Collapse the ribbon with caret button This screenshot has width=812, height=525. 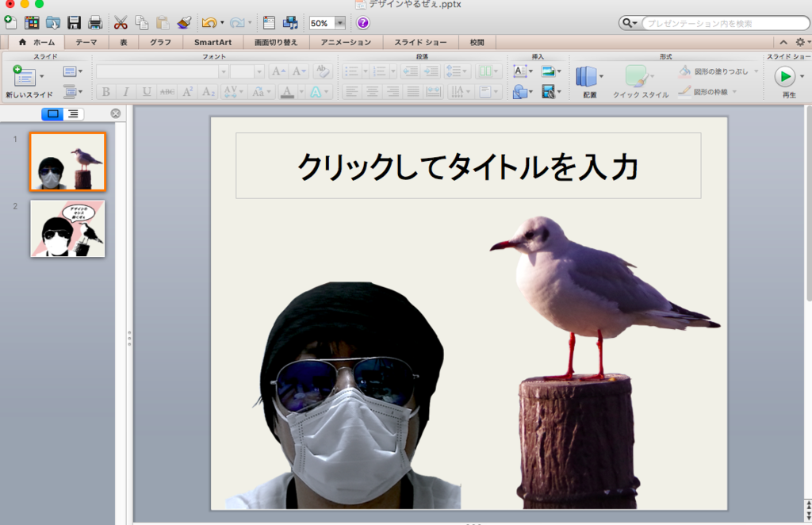pos(783,42)
